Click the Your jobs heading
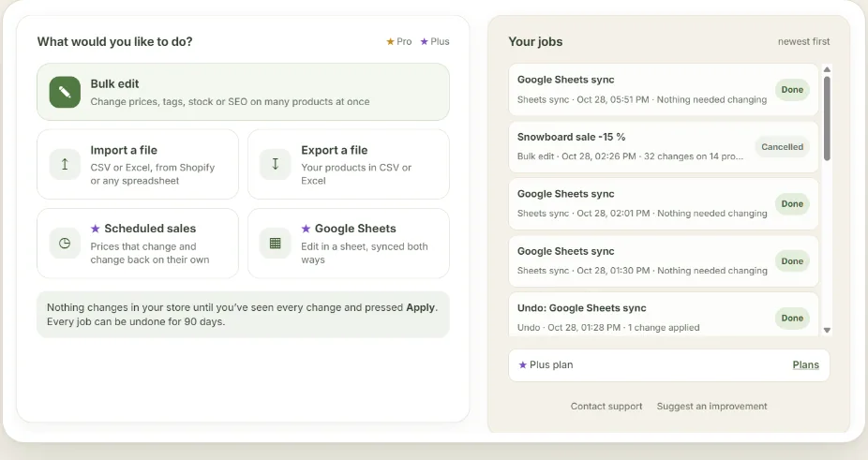 pos(535,41)
